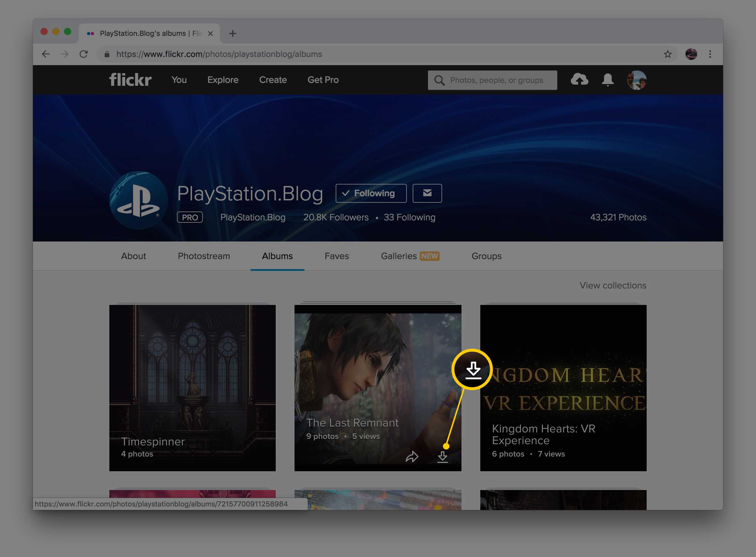The image size is (756, 557).
Task: Send a message via envelope button
Action: [427, 193]
